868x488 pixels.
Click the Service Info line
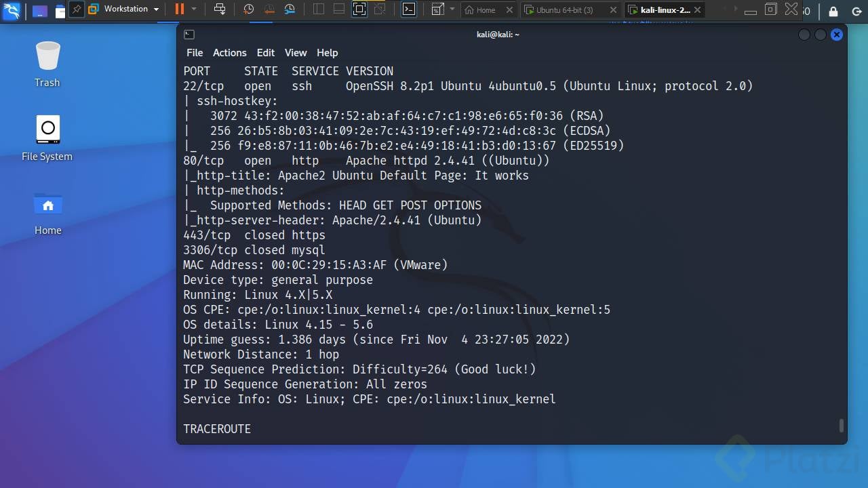[370, 399]
